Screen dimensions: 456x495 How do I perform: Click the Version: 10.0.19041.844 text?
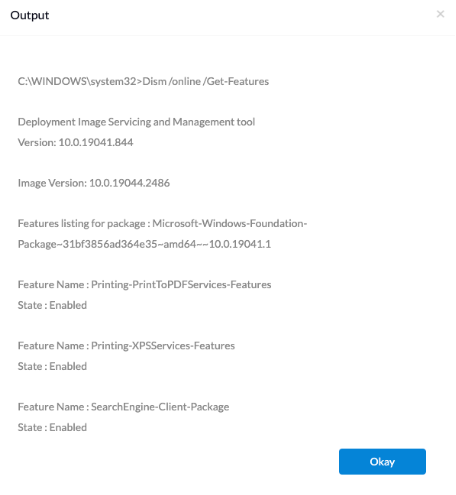75,142
